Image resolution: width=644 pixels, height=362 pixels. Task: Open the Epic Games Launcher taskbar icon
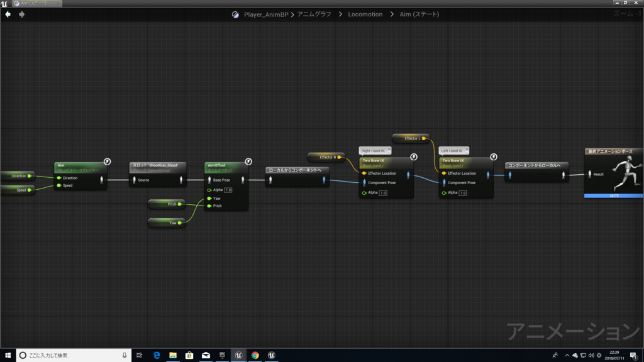coord(222,356)
